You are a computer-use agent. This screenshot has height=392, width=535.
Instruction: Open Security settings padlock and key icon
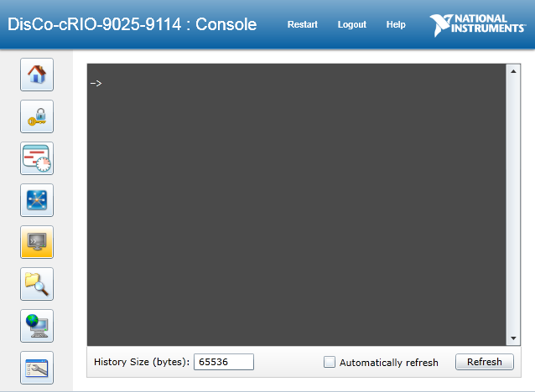37,117
